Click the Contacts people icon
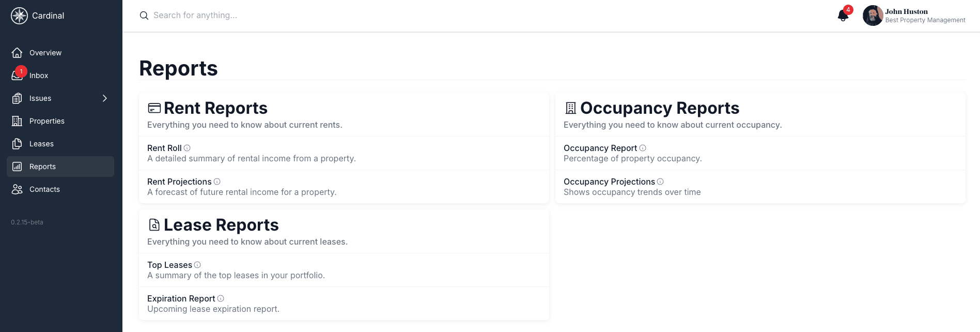 (x=18, y=189)
